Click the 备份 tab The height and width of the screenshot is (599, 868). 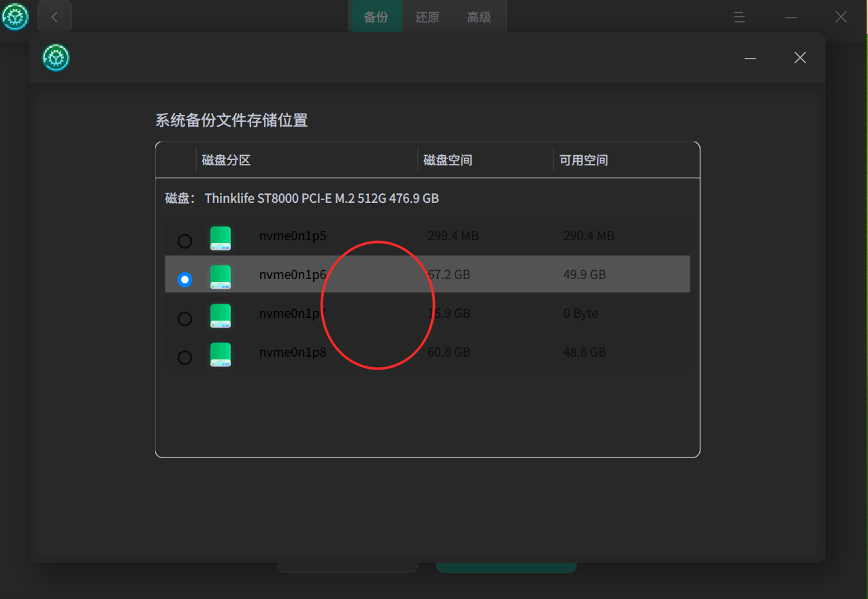pos(375,18)
